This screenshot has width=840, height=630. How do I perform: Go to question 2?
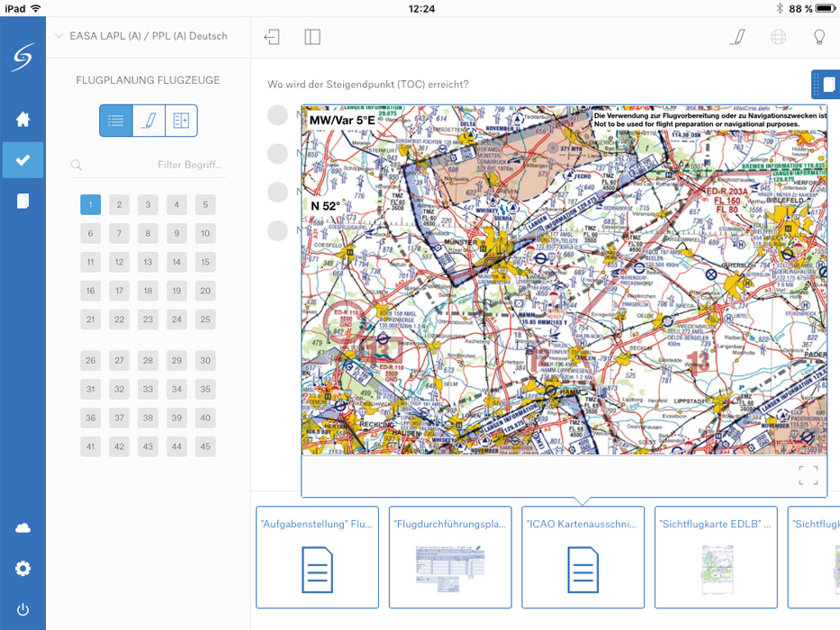point(119,204)
